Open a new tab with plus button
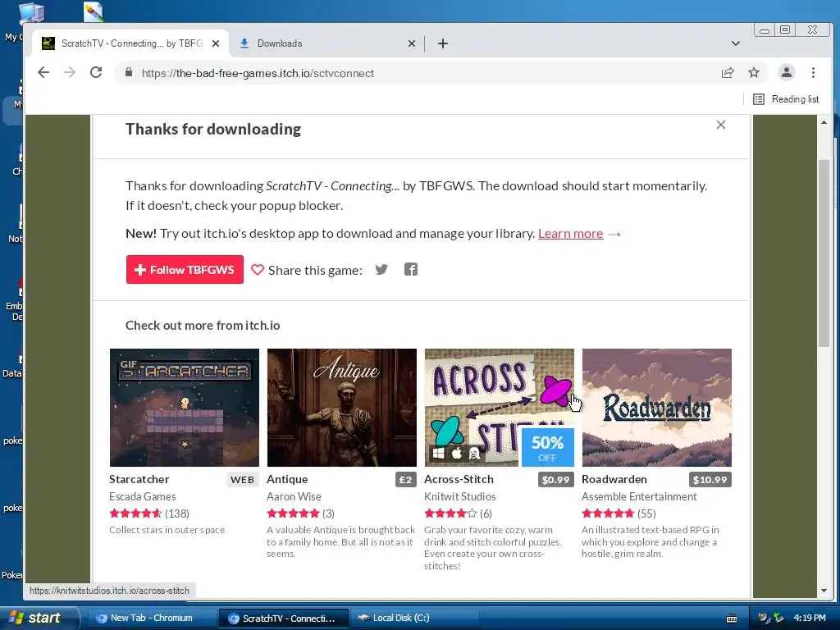The height and width of the screenshot is (630, 840). coord(442,43)
